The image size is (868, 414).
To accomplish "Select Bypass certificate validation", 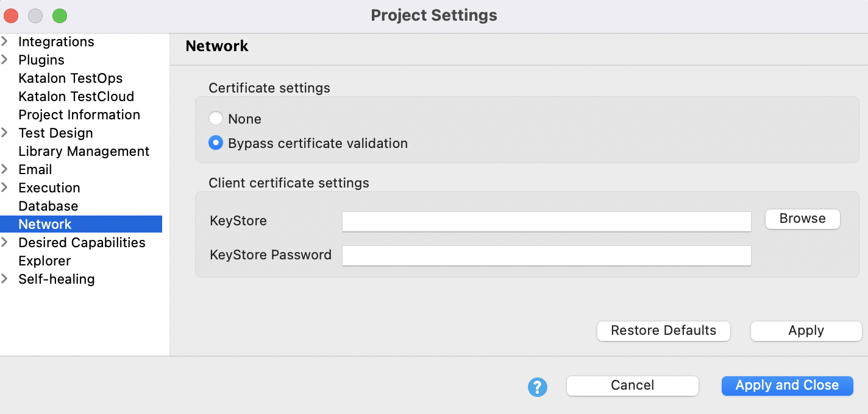I will [216, 142].
